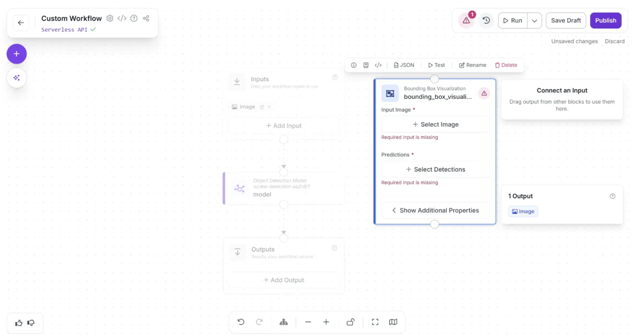Click Rename in the block toolbar

[x=472, y=65]
